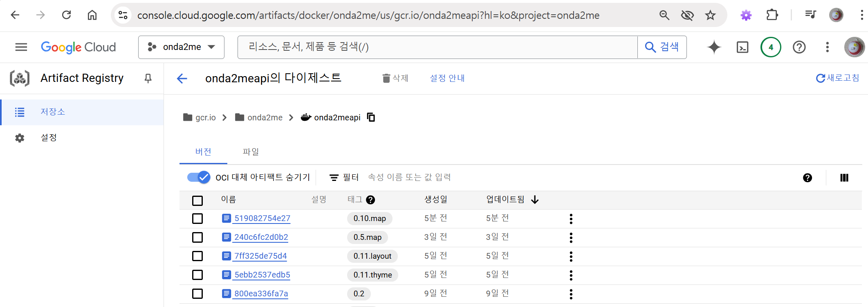Go forward in browser history
Screen dimensions: 868x307
coord(40,15)
